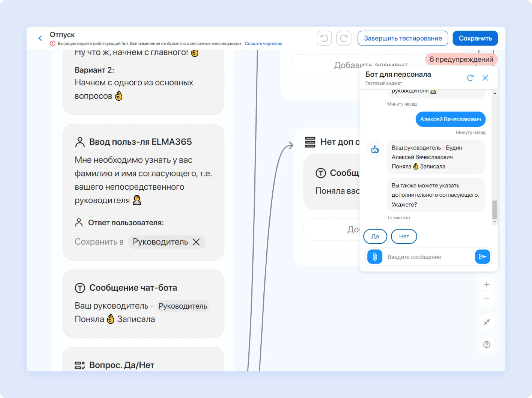Click the zoom out icon on canvas
This screenshot has width=532, height=398.
[486, 298]
